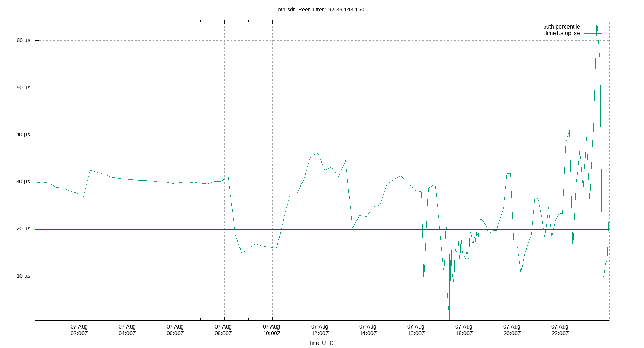This screenshot has height=348, width=644.
Task: Click the 50th percentile legend line sample
Action: pos(593,27)
